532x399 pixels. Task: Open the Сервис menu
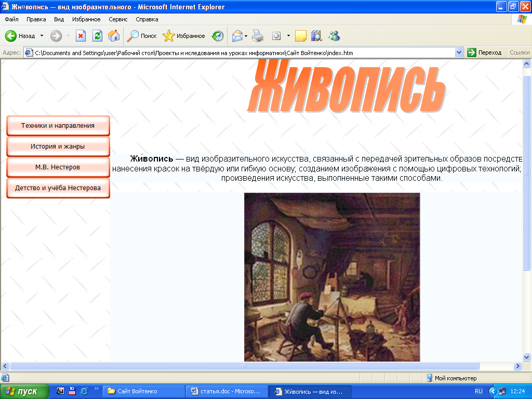[118, 19]
